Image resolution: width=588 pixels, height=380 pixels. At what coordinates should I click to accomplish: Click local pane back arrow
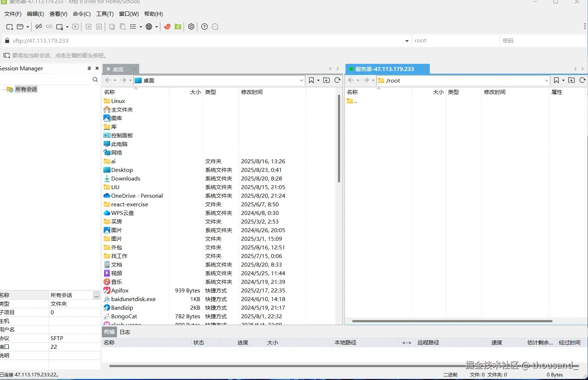coord(108,80)
